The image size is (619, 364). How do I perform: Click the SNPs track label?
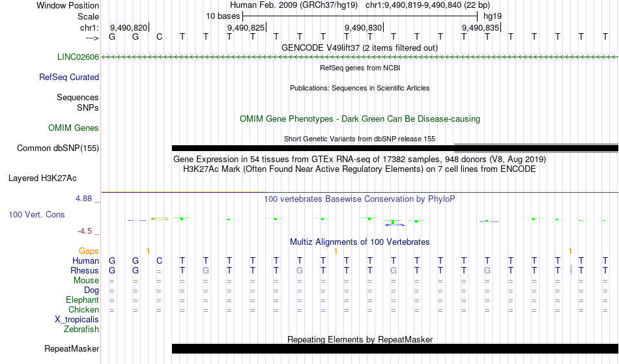click(88, 107)
